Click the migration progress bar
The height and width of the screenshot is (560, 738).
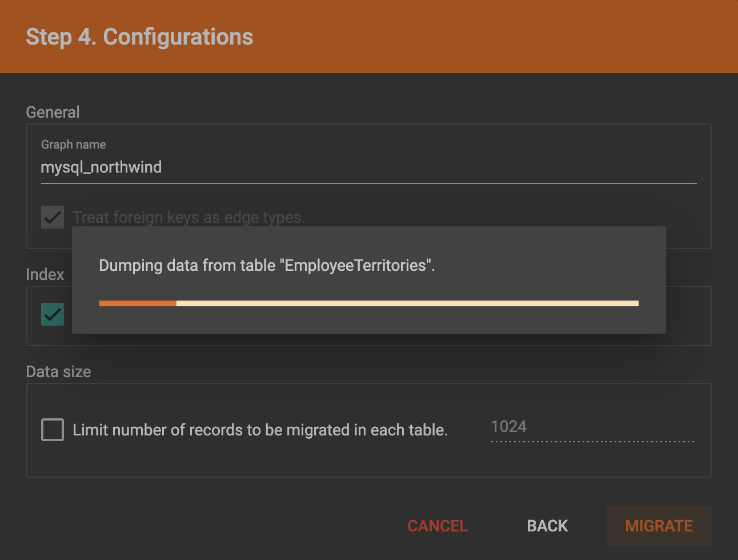point(368,303)
